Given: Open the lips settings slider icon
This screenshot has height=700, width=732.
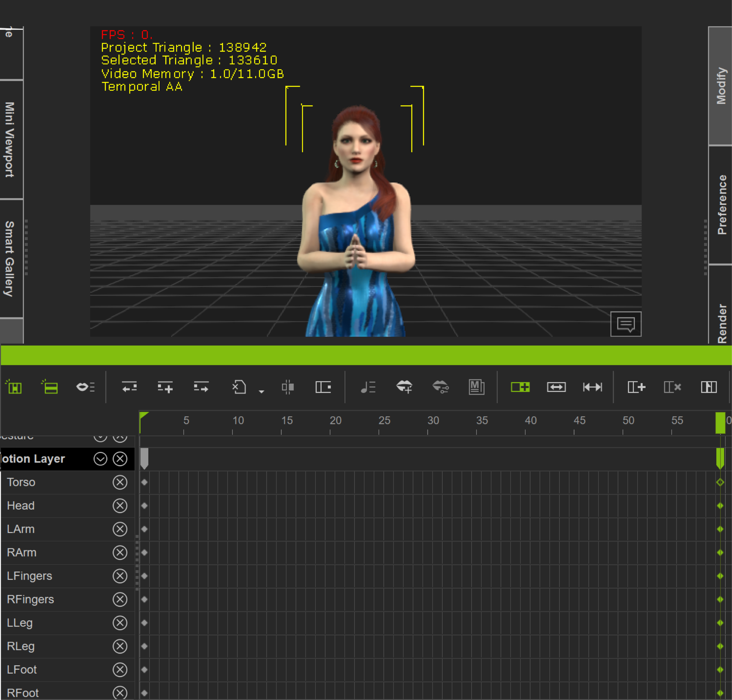Looking at the screenshot, I should coord(440,387).
